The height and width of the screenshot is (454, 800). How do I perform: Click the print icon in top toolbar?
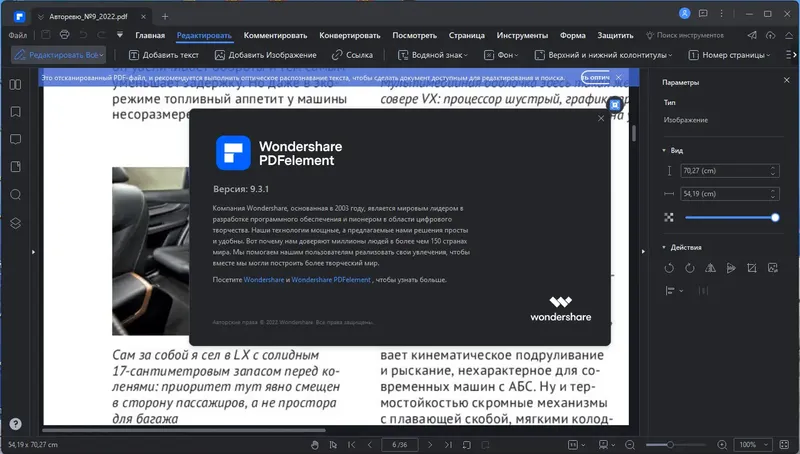[64, 35]
